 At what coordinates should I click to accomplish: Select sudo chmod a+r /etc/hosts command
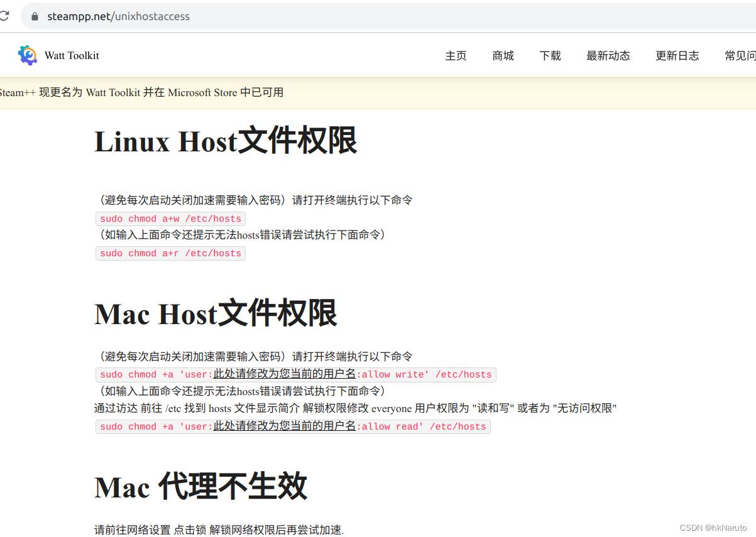coord(170,253)
